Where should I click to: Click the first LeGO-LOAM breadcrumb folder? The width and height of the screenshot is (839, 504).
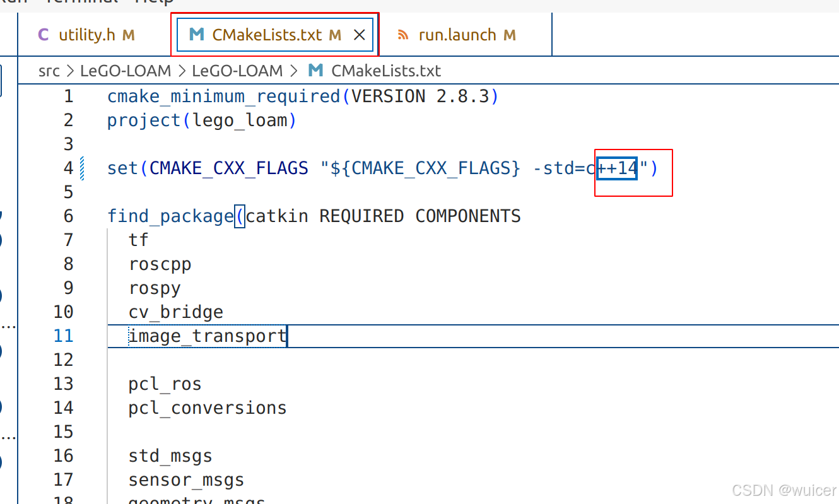tap(126, 71)
